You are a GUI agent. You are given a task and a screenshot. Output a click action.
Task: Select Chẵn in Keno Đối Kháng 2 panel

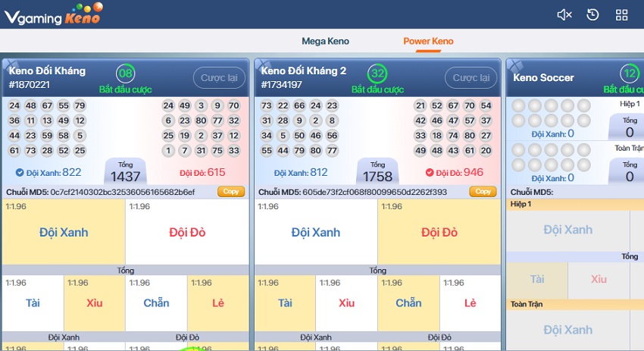click(408, 303)
